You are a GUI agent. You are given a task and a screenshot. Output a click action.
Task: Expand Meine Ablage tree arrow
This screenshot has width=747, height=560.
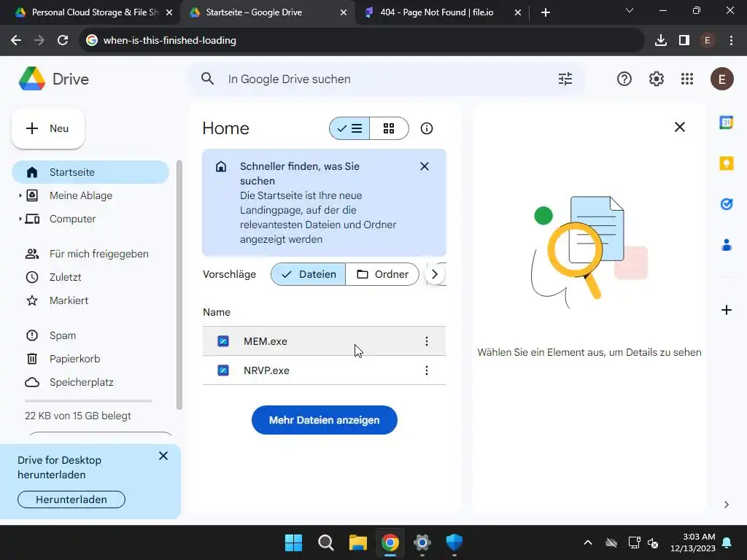pyautogui.click(x=20, y=195)
